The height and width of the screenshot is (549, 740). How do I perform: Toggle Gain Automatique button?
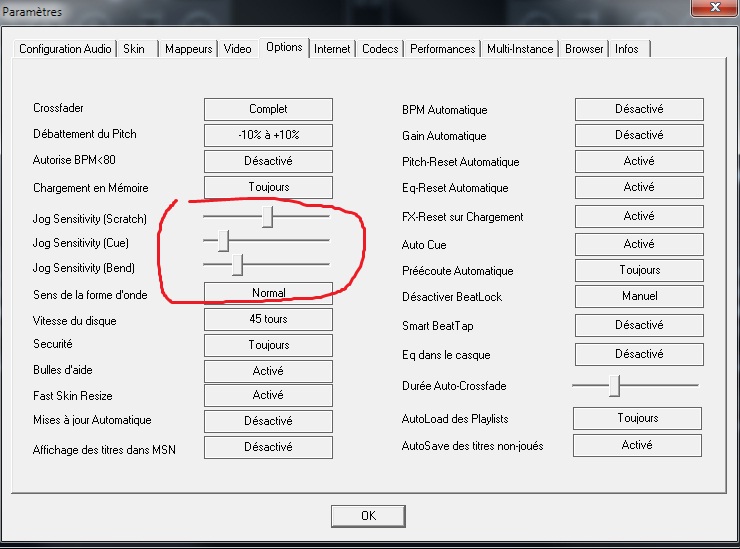639,135
